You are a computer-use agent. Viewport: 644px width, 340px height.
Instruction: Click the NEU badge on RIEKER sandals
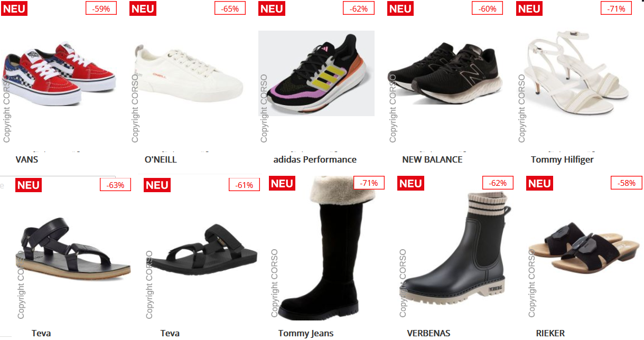539,184
